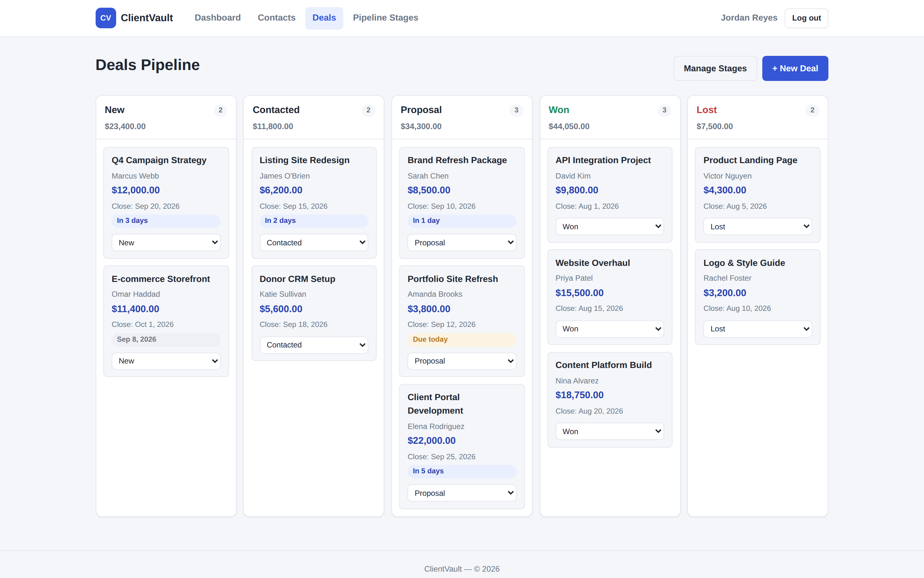Expand stage select on Brand Refresh Package
The width and height of the screenshot is (924, 578).
tap(462, 242)
